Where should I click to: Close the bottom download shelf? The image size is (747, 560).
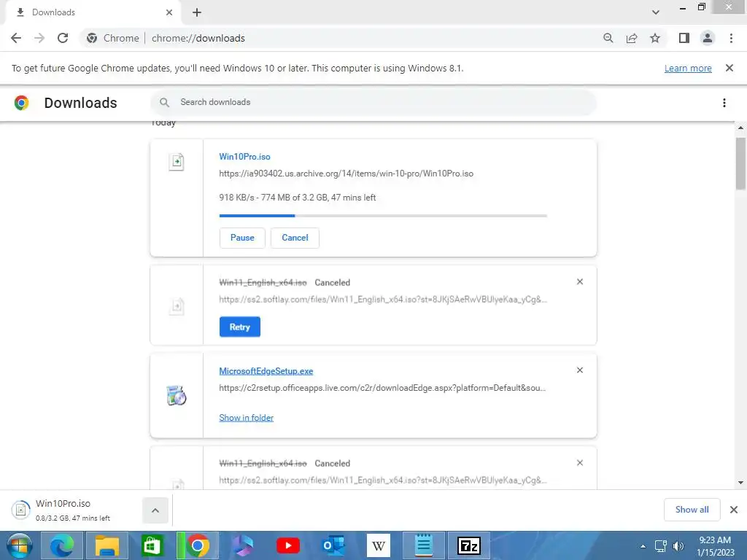click(734, 510)
